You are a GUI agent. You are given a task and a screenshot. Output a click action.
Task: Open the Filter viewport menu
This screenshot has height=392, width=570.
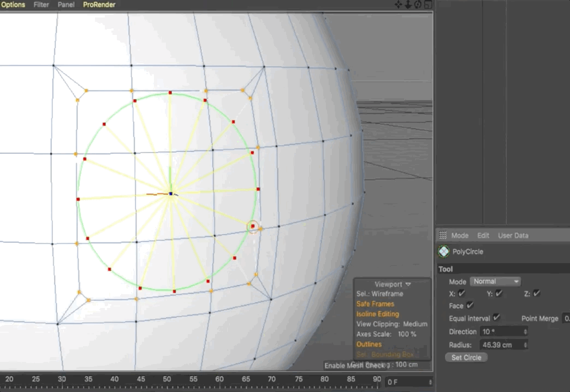[41, 5]
